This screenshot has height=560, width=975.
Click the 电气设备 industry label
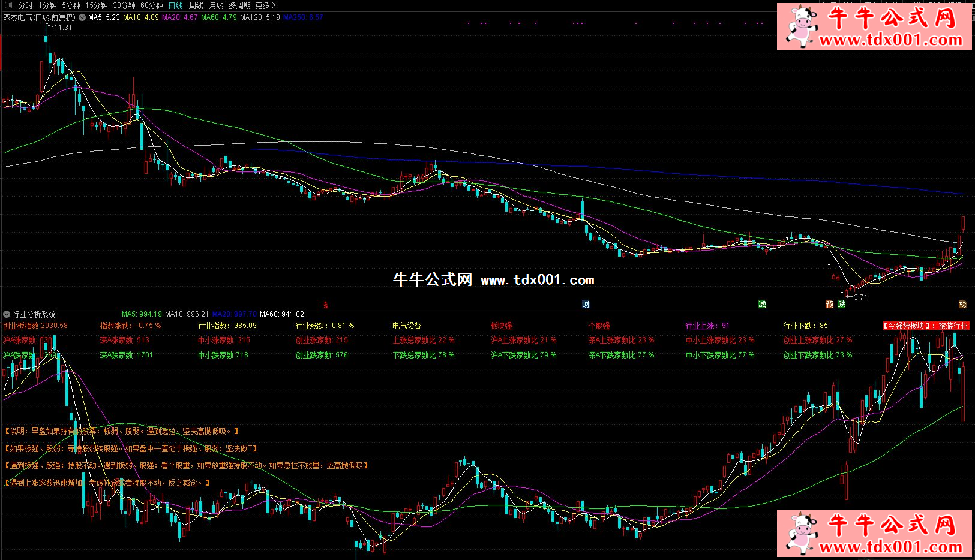[407, 326]
